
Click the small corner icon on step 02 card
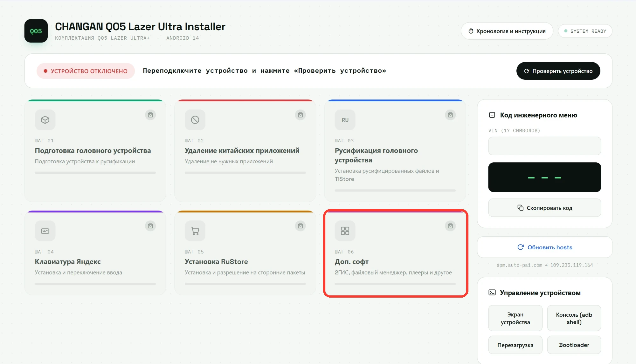point(301,115)
